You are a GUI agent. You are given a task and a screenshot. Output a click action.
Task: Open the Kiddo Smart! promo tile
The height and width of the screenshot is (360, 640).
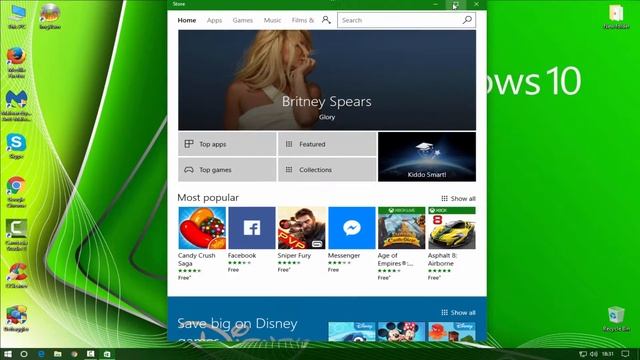[427, 157]
